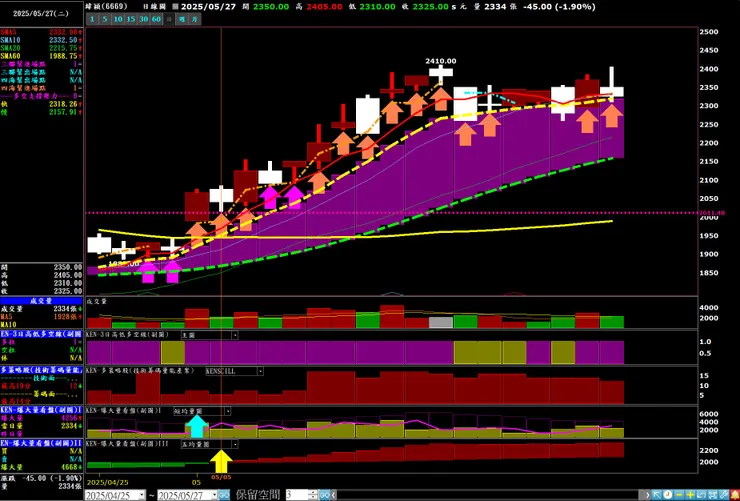Open the 主圖 dropdown in KEN-3日高低多空線 panel
This screenshot has width=740, height=501.
[x=235, y=335]
